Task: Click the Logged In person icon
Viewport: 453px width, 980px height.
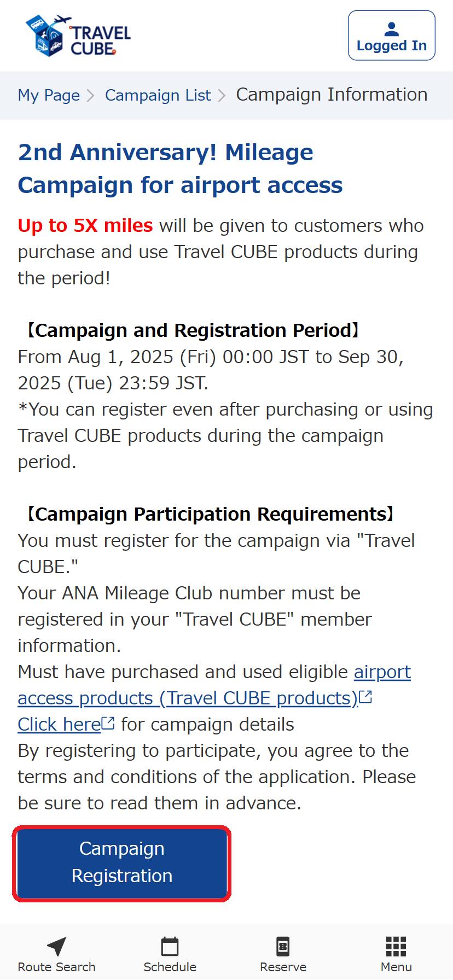Action: tap(392, 28)
